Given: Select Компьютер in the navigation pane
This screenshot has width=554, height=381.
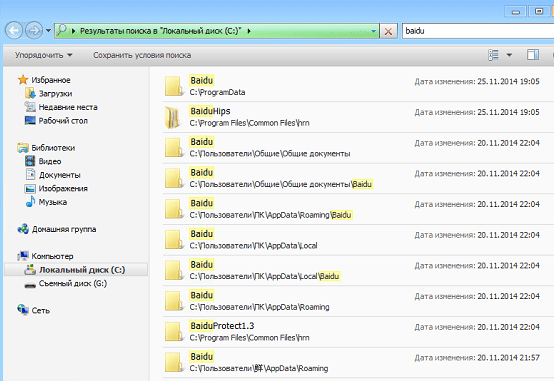Looking at the screenshot, I should (52, 256).
